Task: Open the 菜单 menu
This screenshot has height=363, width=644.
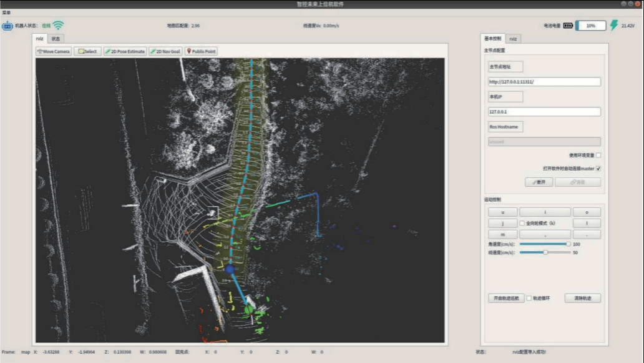Action: (6, 12)
